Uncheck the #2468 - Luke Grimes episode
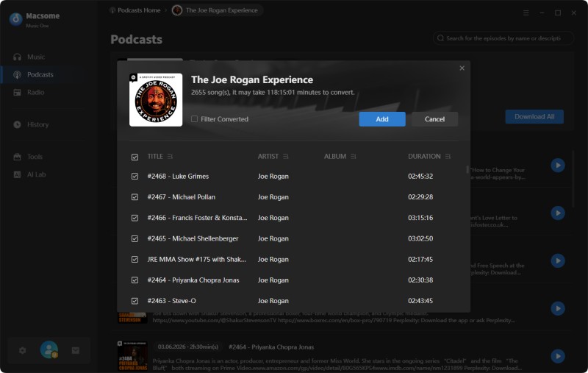 pyautogui.click(x=135, y=177)
